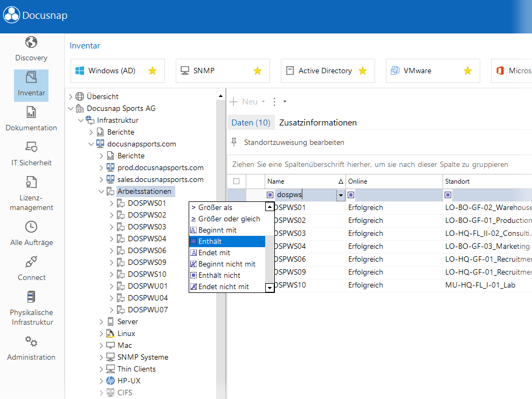The width and height of the screenshot is (532, 399).
Task: Click the Online column filter operator icon
Action: tap(351, 194)
